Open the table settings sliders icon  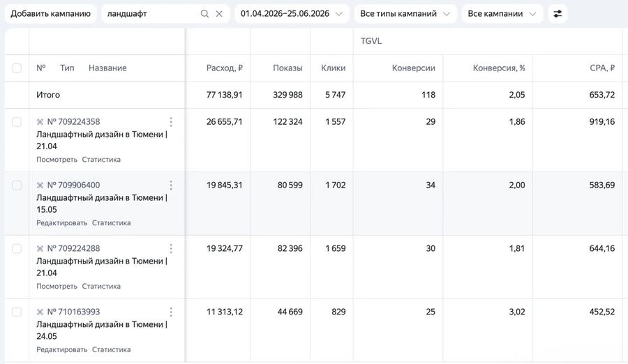pos(558,14)
